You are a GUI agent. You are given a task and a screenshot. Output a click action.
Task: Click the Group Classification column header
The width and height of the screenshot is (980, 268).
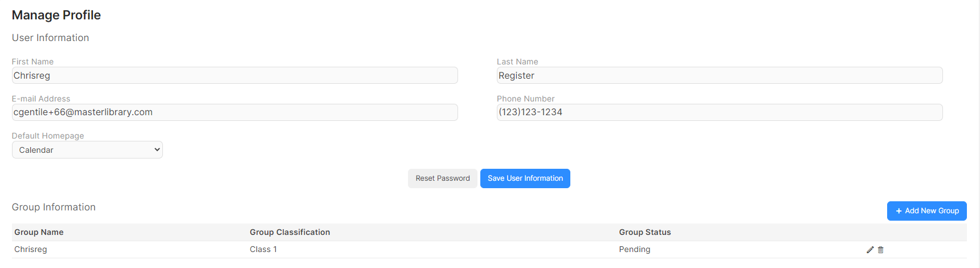pos(290,232)
